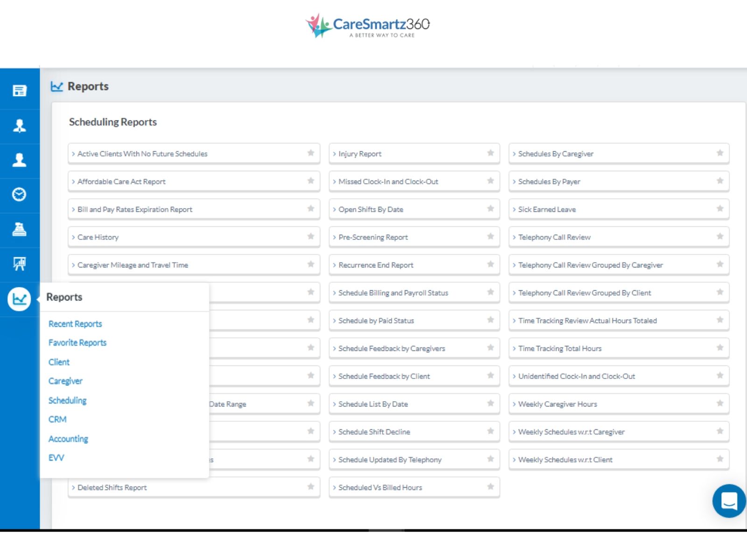Star the Open Shifts By Date report
This screenshot has height=560, width=747.
(491, 209)
